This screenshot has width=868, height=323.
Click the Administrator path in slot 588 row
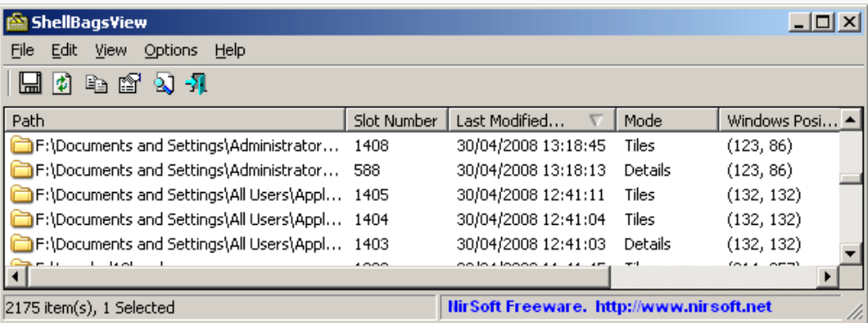188,170
